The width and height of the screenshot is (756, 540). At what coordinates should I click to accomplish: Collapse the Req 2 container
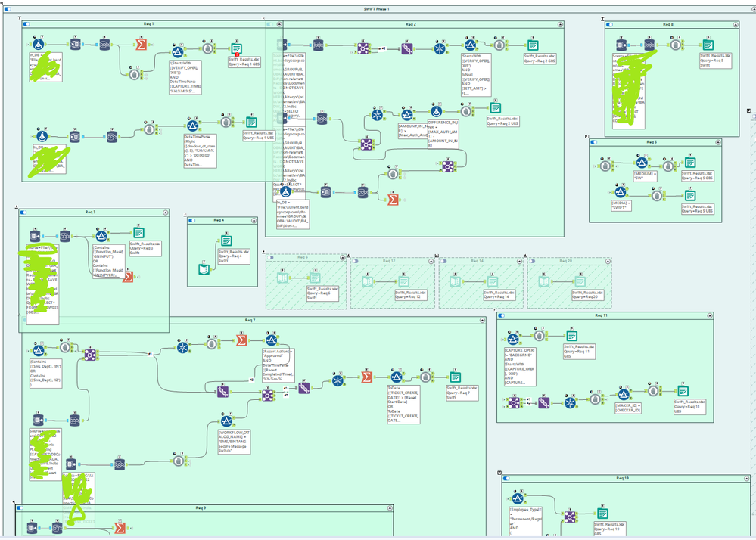click(560, 23)
